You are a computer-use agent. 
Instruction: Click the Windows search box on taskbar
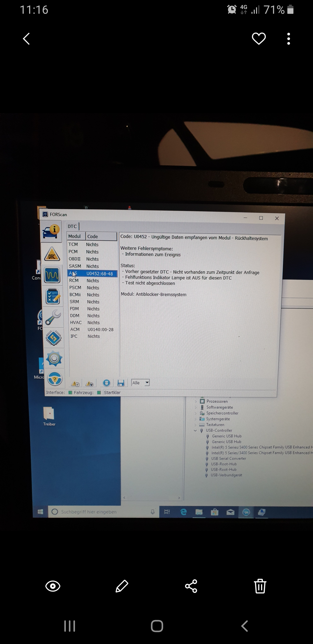pos(100,512)
